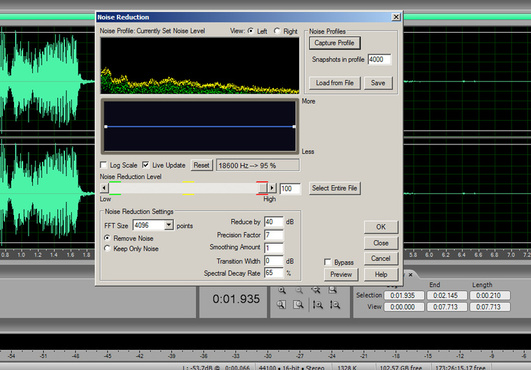Screen dimensions: 531x370
Task: Click Load from File button
Action: pyautogui.click(x=335, y=83)
